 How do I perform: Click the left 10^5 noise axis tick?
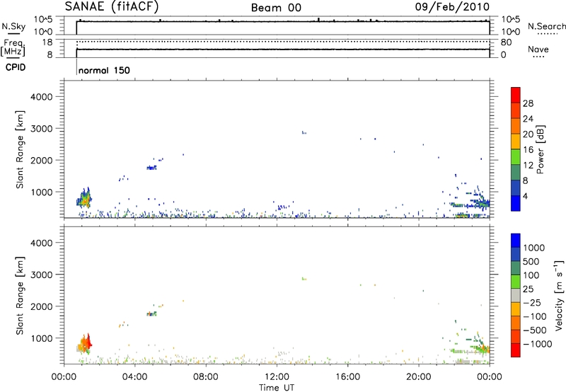(x=43, y=20)
